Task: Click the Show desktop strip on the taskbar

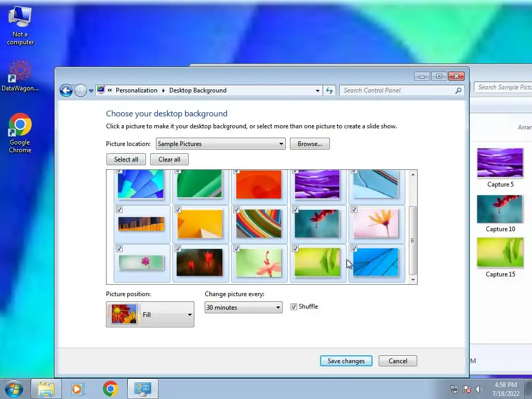Action: point(528,389)
